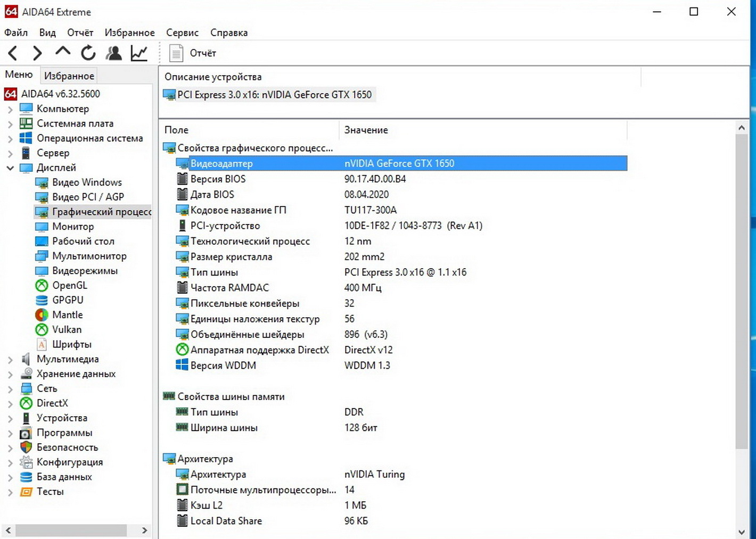Open the user profile toolbar icon
This screenshot has height=539, width=756.
114,53
